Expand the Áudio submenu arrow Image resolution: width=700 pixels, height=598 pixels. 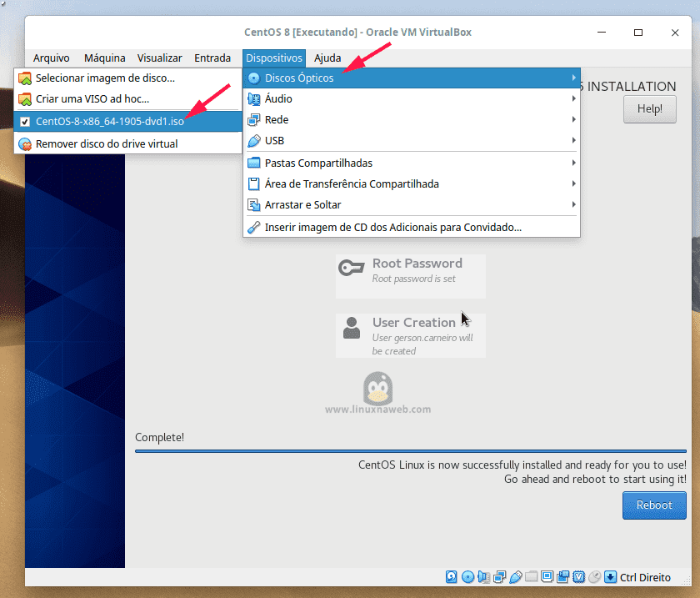[x=573, y=98]
